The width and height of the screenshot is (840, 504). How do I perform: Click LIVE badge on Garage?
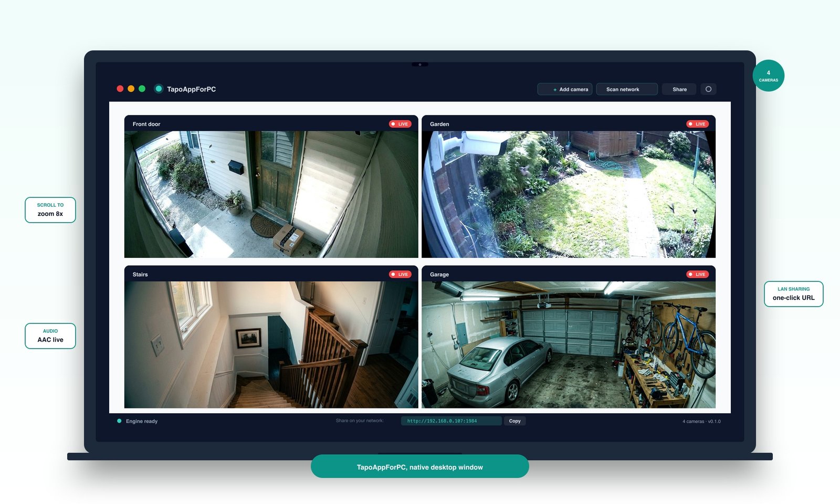[698, 274]
